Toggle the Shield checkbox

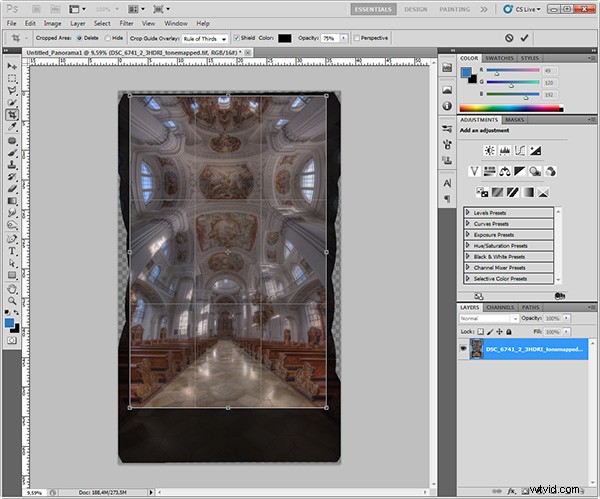[236, 38]
